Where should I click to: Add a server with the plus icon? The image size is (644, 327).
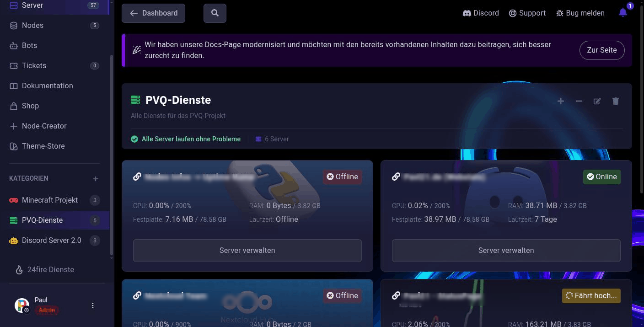pos(561,101)
